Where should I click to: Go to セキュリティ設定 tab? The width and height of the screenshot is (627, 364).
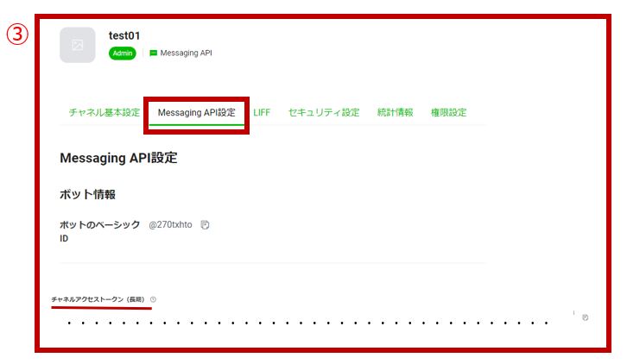(x=324, y=113)
